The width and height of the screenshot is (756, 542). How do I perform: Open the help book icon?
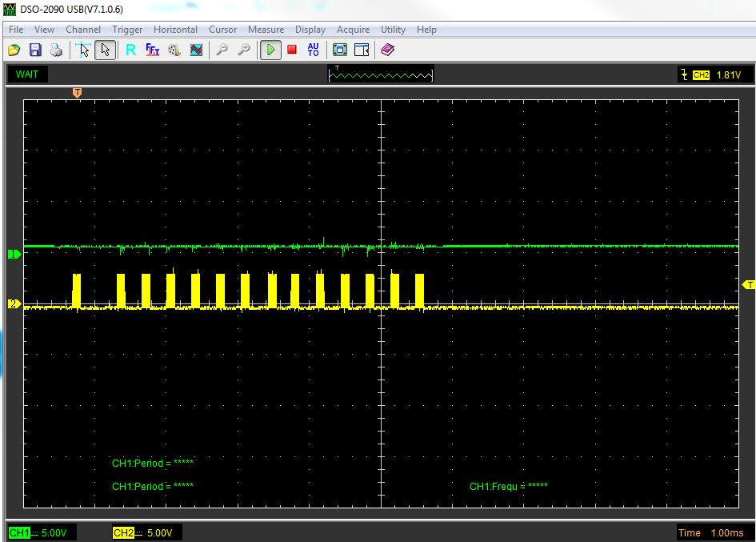coord(388,50)
